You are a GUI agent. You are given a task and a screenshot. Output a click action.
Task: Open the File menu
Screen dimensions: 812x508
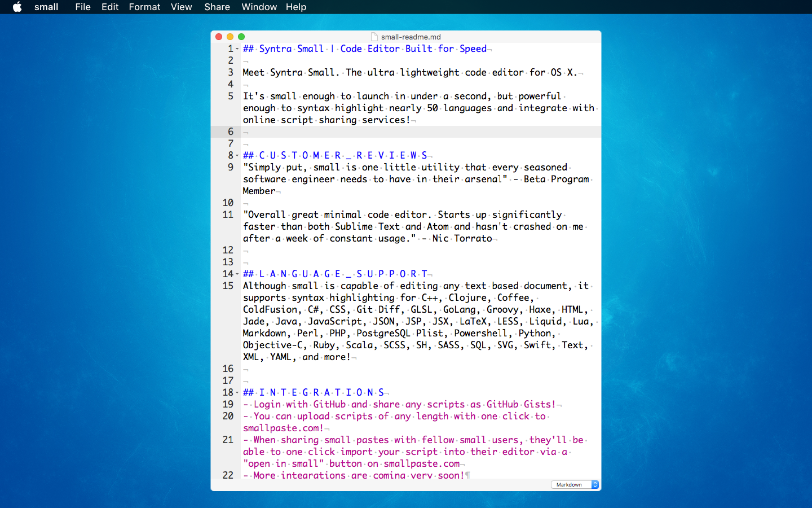(83, 7)
